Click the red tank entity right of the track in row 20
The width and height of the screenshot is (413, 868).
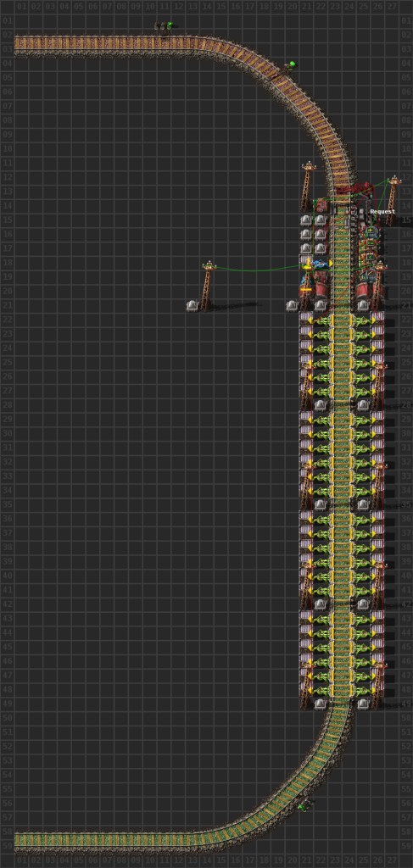(365, 288)
